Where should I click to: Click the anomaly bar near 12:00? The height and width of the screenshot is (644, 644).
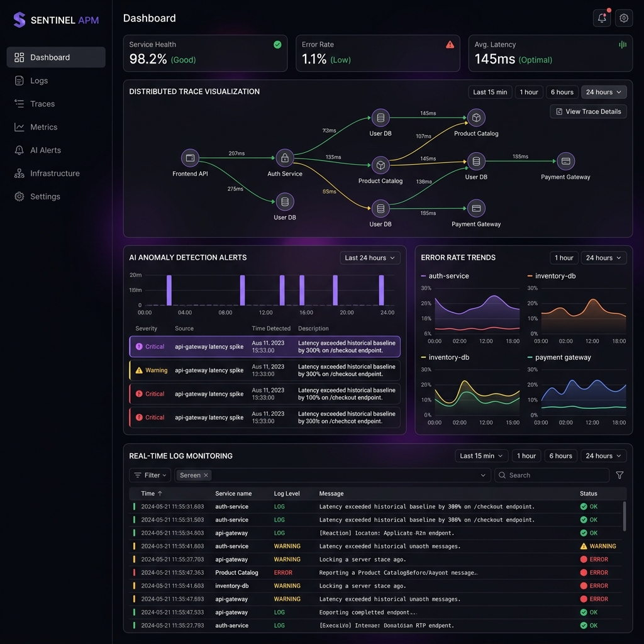point(282,290)
